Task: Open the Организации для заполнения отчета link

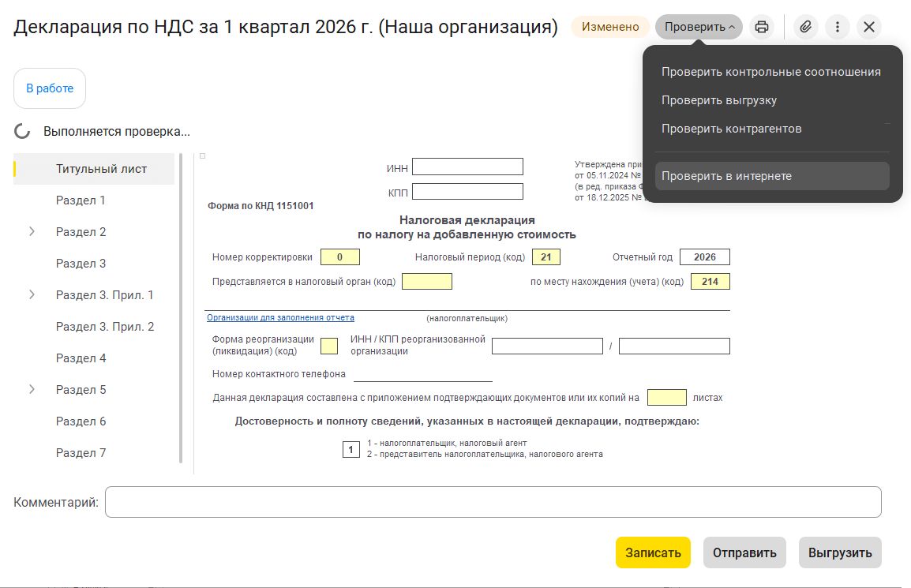Action: point(280,318)
